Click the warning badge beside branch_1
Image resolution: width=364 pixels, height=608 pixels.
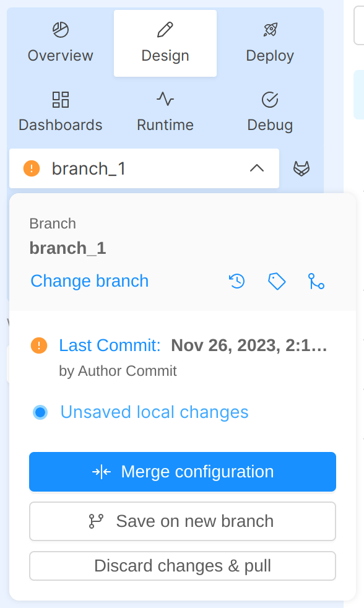coord(31,168)
